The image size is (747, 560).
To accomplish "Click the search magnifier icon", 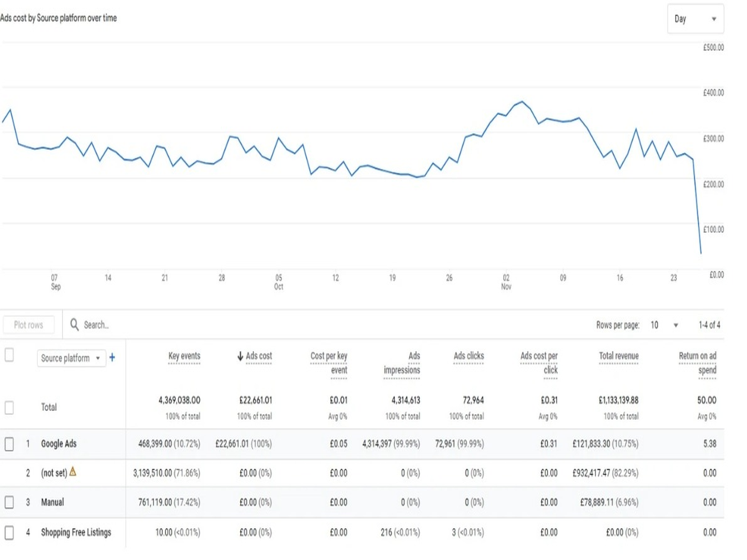I will coord(74,324).
